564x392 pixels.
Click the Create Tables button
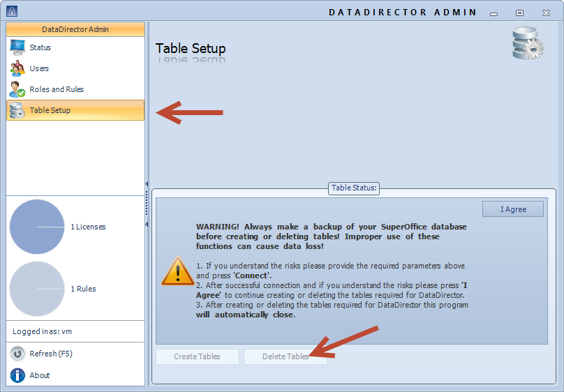(x=198, y=357)
